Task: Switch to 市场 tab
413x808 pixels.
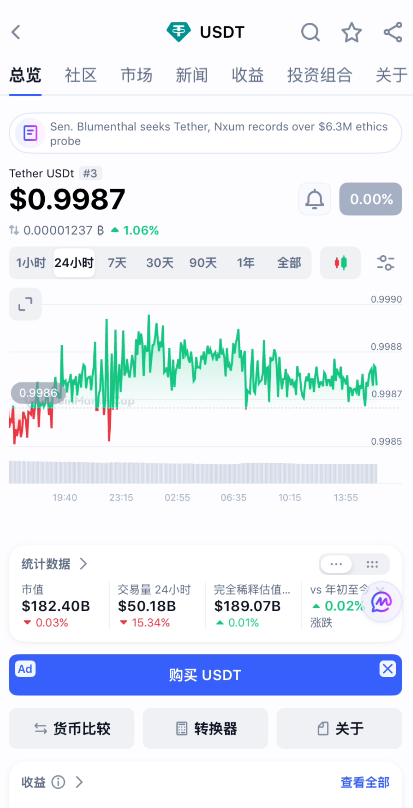Action: click(137, 75)
